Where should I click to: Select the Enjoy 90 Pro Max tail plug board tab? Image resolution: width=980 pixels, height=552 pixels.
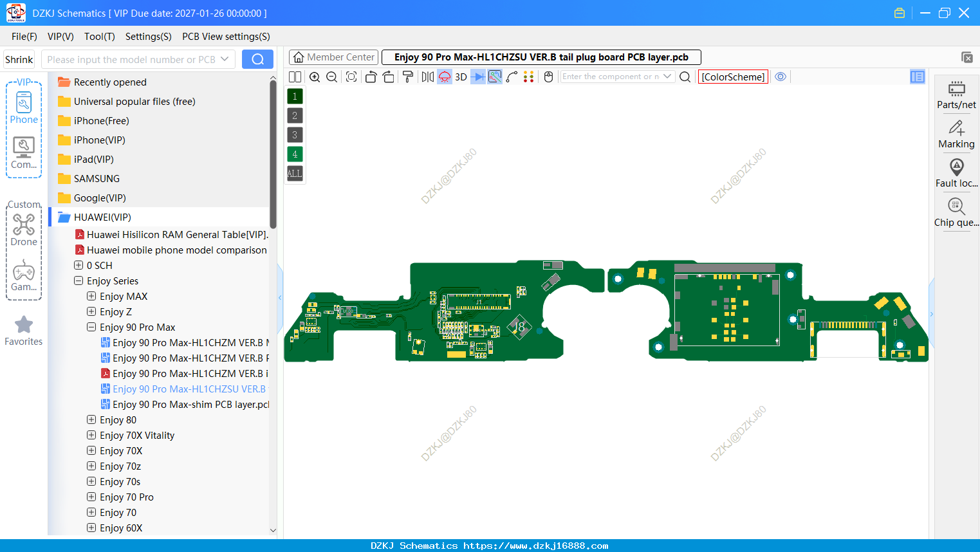pos(541,57)
